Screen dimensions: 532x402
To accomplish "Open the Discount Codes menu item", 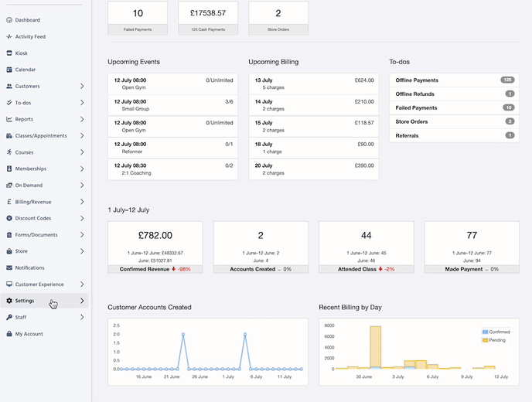I will point(33,218).
